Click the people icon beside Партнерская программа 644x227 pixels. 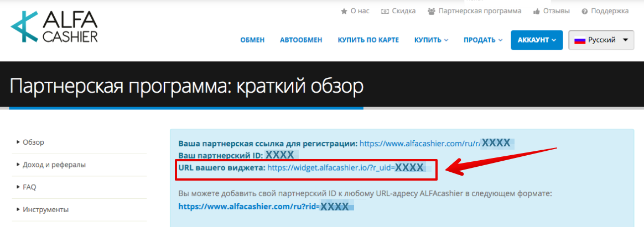(431, 11)
